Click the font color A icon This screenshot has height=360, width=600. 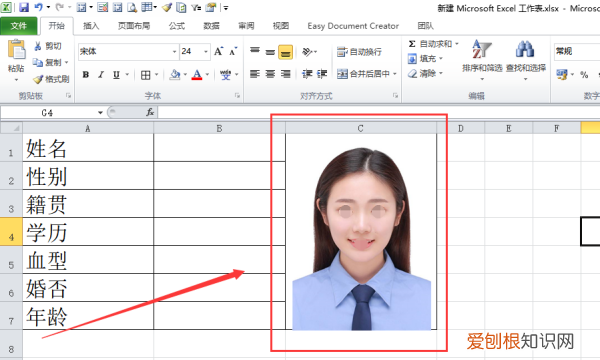point(197,75)
